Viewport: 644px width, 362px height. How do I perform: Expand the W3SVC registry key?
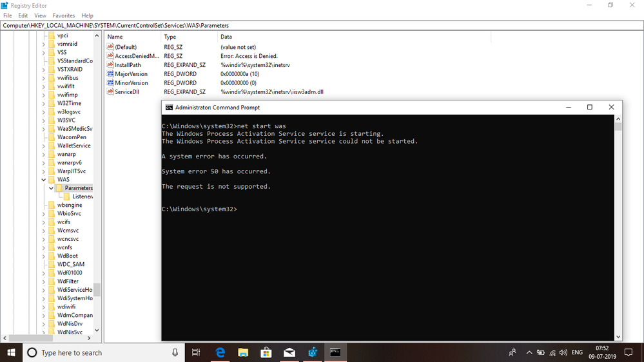click(44, 120)
